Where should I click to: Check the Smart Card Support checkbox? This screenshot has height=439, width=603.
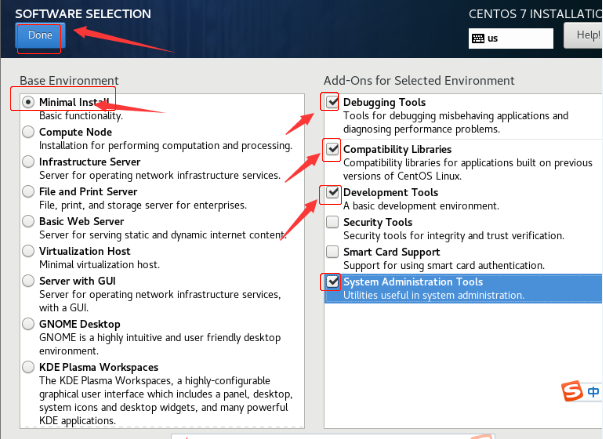(x=332, y=252)
